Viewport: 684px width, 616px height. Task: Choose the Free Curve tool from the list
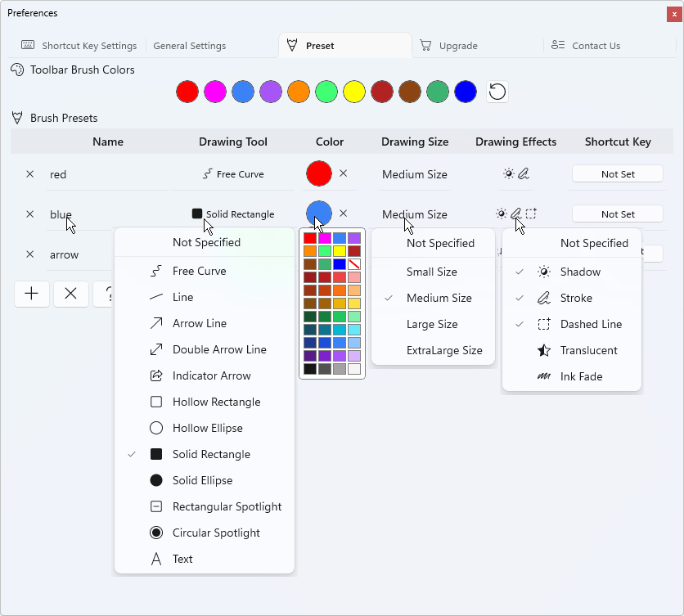pos(205,271)
